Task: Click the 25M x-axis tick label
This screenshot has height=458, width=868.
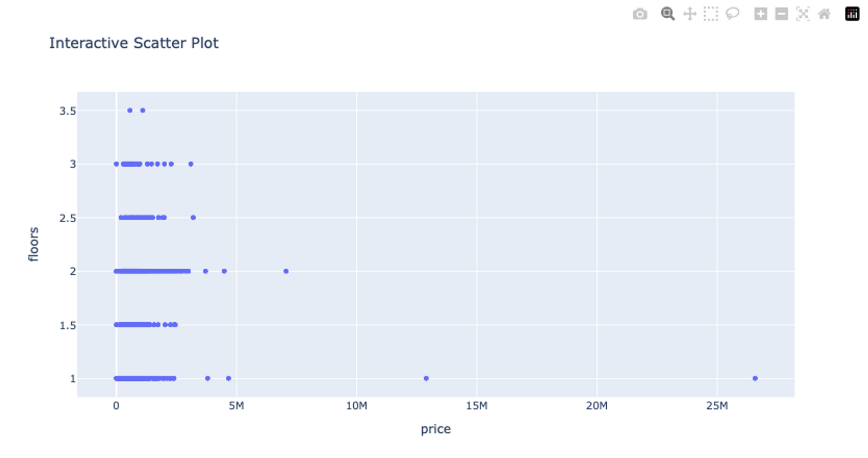Action: click(x=717, y=406)
